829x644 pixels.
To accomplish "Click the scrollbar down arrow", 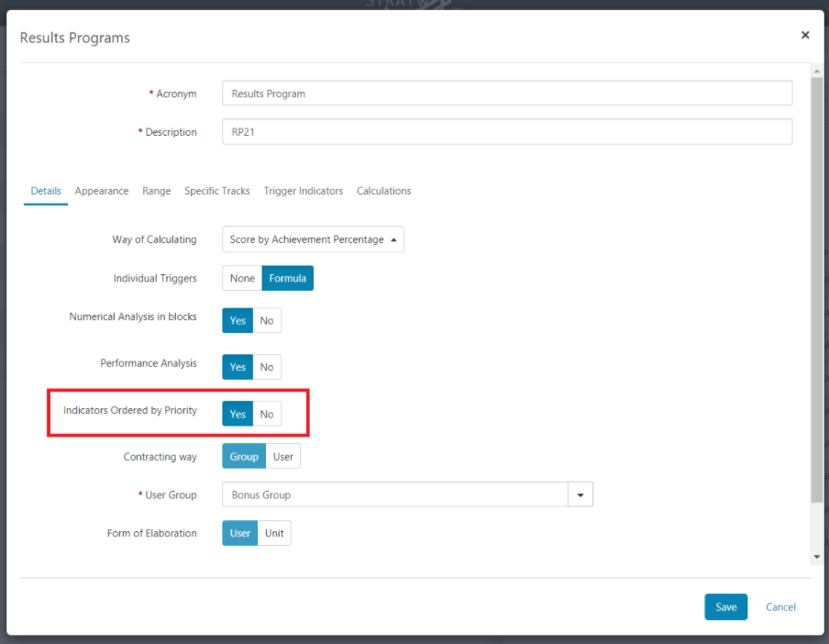I will tap(817, 557).
